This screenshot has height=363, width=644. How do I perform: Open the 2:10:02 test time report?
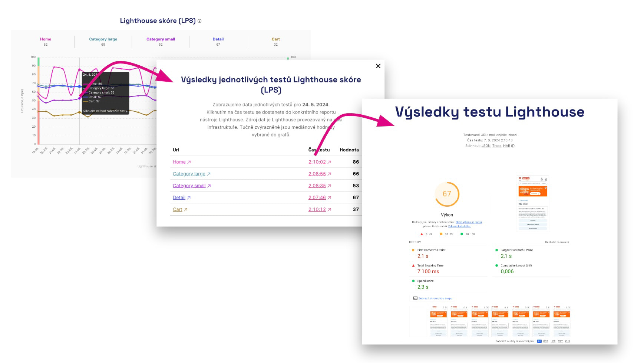[x=317, y=162]
